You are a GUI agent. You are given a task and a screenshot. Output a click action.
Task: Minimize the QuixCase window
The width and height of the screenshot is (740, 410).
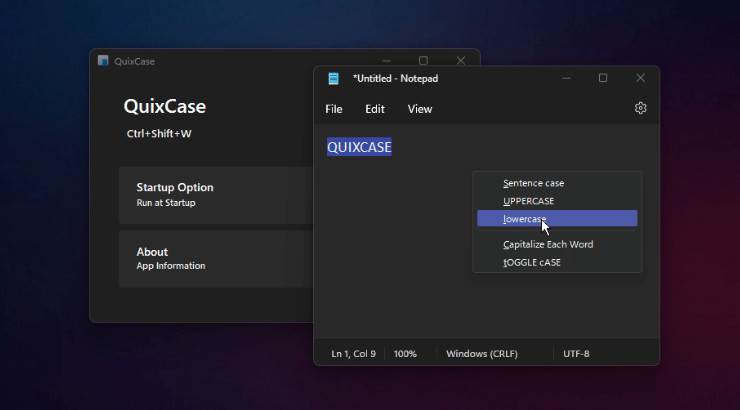(387, 61)
